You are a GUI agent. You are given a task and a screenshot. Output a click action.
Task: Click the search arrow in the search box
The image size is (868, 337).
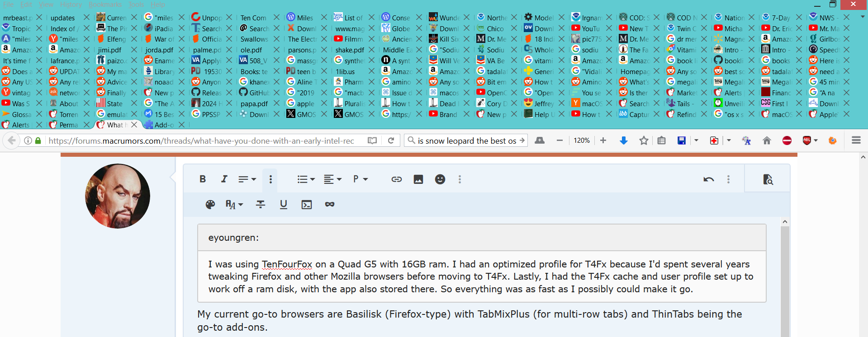(x=522, y=140)
